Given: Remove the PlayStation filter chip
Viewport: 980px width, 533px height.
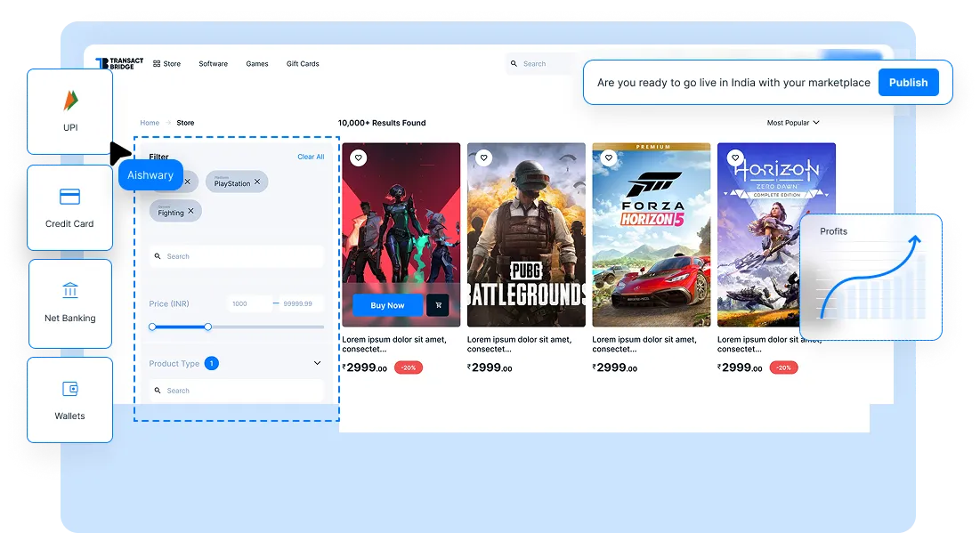Looking at the screenshot, I should (258, 182).
